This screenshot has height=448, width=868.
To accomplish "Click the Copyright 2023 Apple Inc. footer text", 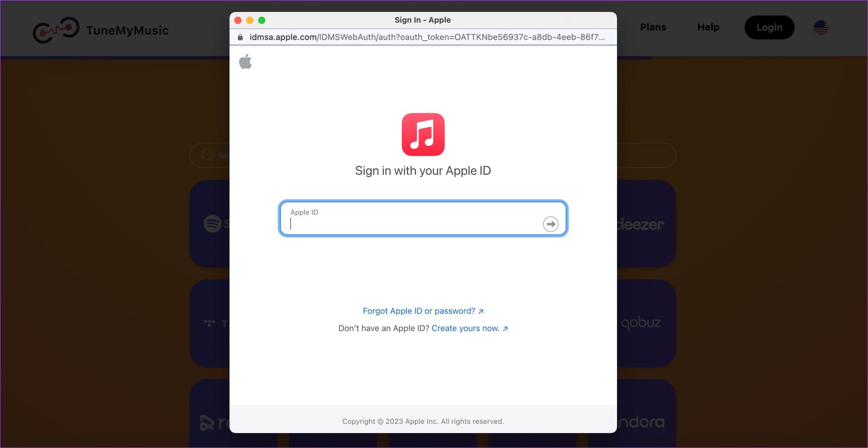I will point(423,421).
